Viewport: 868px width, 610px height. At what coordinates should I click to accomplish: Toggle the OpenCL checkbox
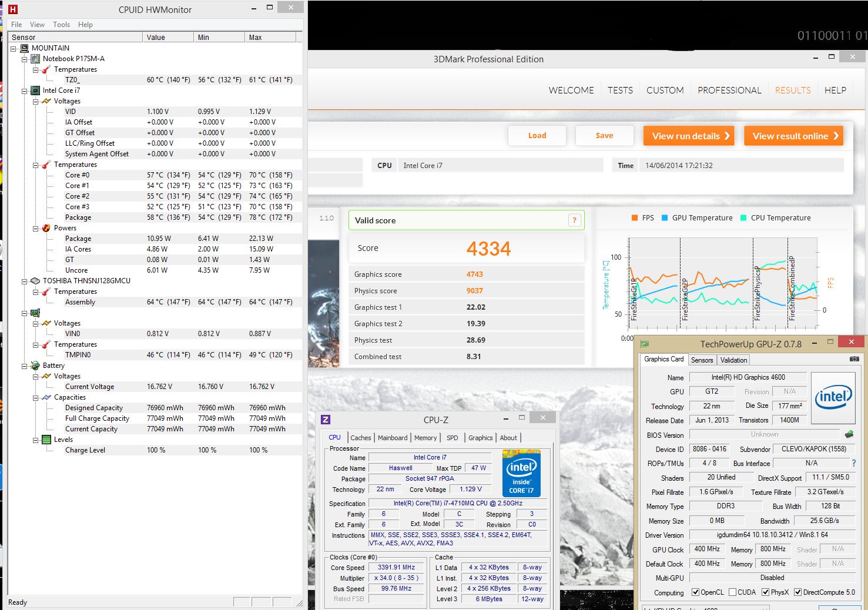coord(695,592)
